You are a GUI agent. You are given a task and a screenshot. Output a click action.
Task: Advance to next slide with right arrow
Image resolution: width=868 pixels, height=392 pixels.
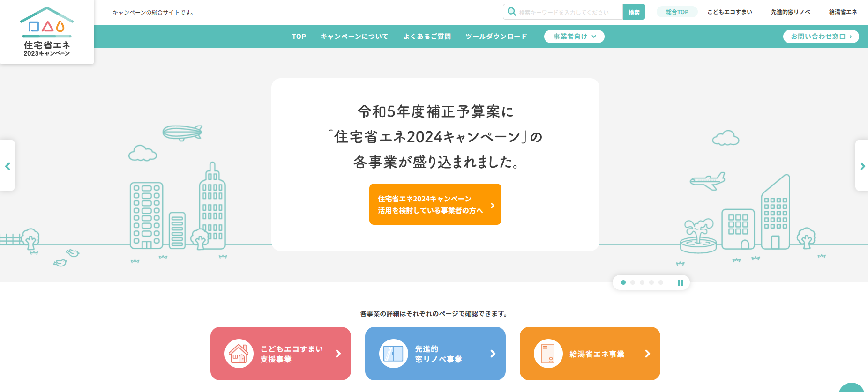[862, 166]
